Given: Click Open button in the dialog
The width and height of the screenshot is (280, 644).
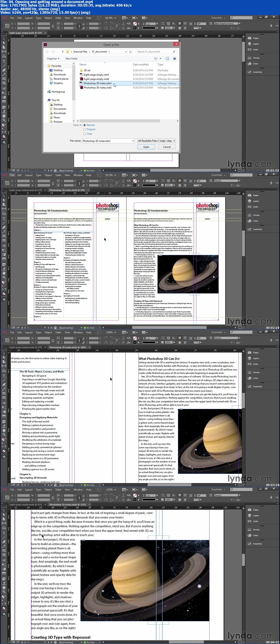Looking at the screenshot, I should (146, 147).
